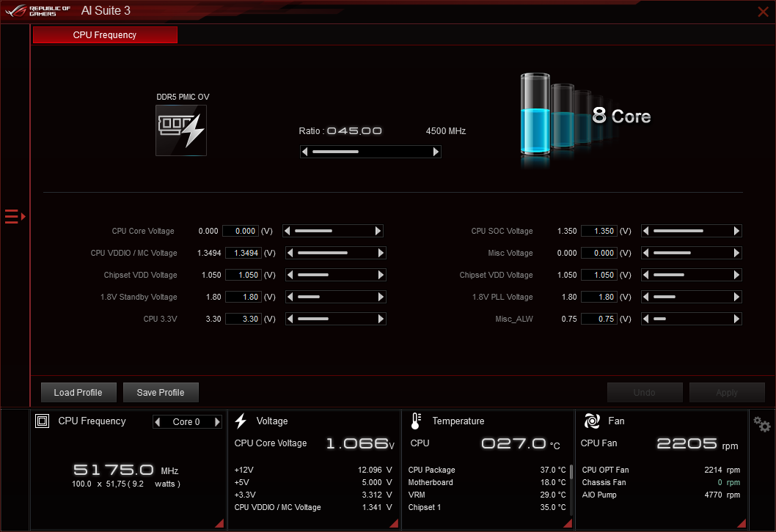Click the Chassis Fan 0 rpm row

coord(661,483)
